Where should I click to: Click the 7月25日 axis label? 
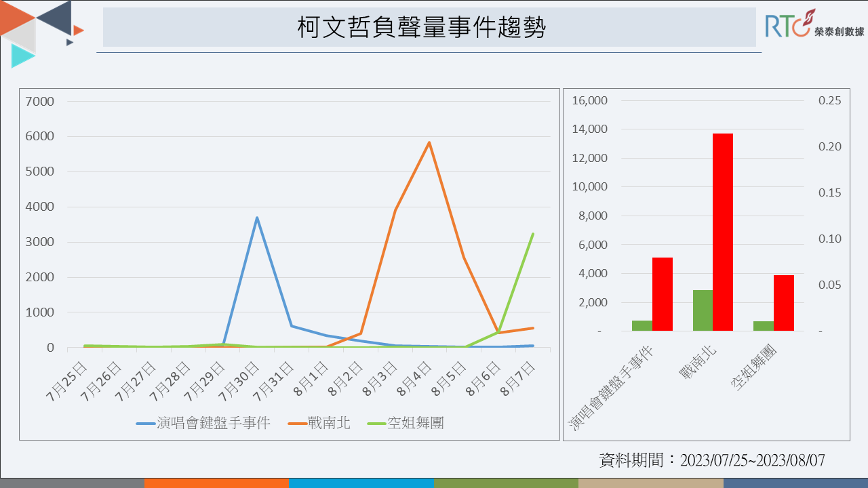66,382
